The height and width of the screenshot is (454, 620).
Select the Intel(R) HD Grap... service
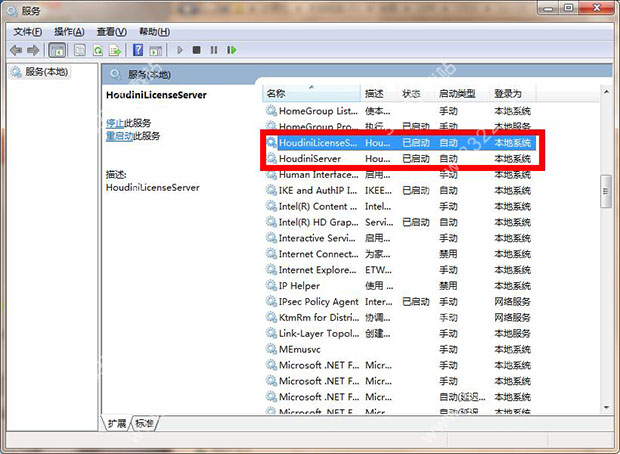tap(400, 222)
